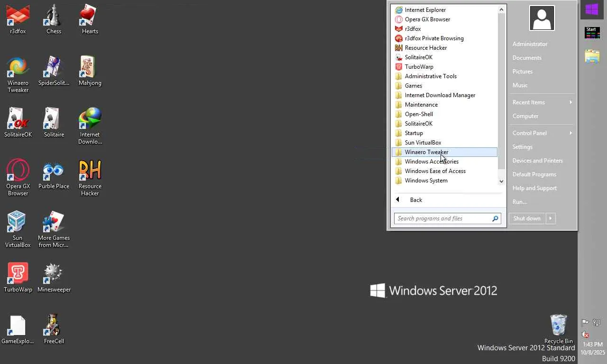
Task: Open the Mahjong desktop icon
Action: point(90,71)
